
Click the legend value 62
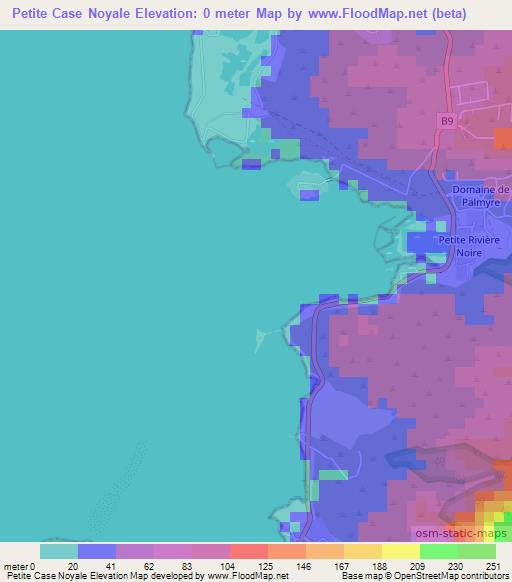[x=149, y=567]
